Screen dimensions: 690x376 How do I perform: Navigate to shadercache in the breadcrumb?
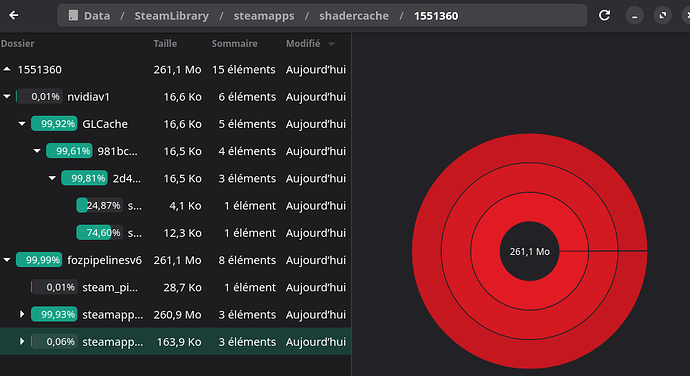coord(354,16)
